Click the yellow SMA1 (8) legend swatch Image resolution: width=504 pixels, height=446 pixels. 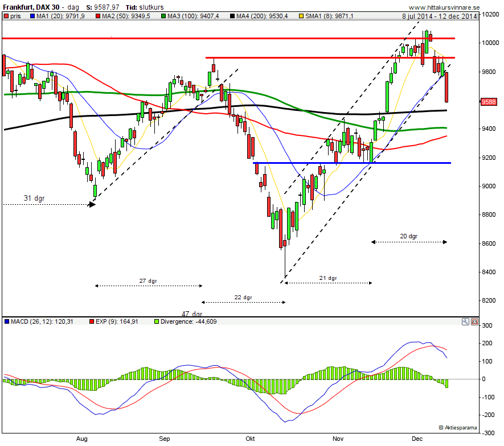301,16
